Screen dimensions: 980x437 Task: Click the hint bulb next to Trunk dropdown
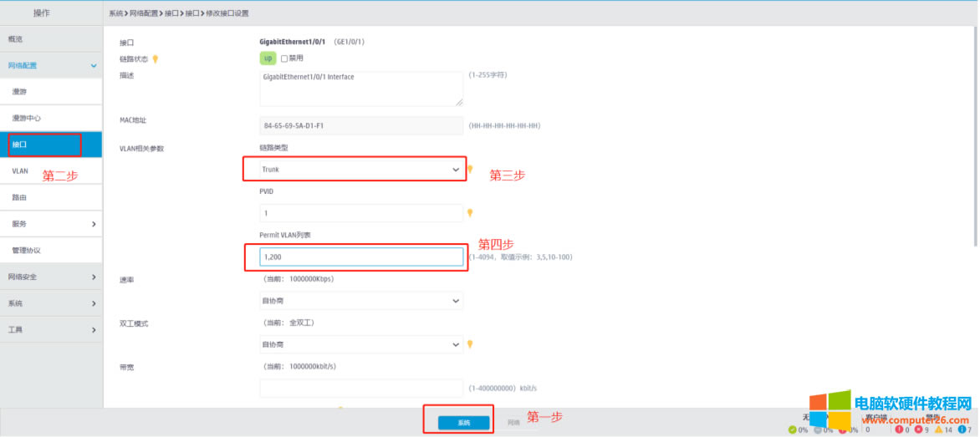[x=470, y=169]
